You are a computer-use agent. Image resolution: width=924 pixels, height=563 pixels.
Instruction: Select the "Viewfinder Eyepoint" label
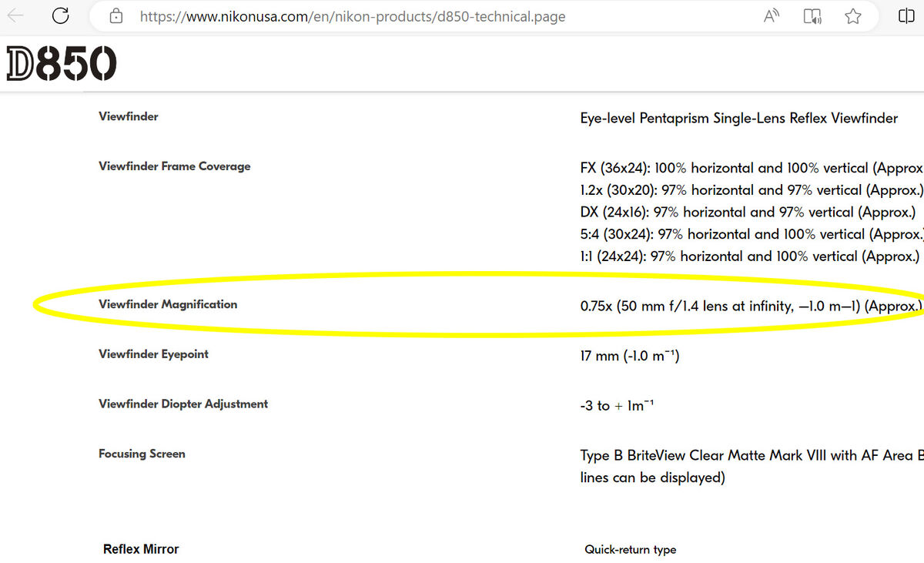(x=154, y=354)
